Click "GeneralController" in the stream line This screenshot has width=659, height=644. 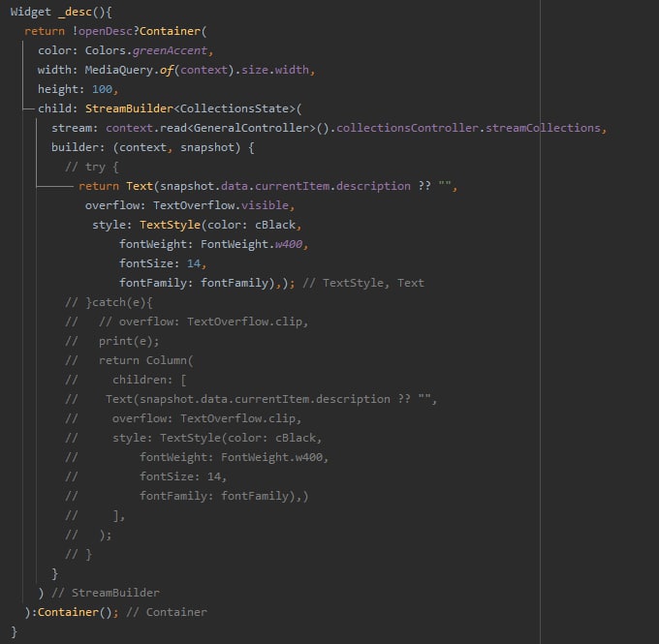pos(251,128)
